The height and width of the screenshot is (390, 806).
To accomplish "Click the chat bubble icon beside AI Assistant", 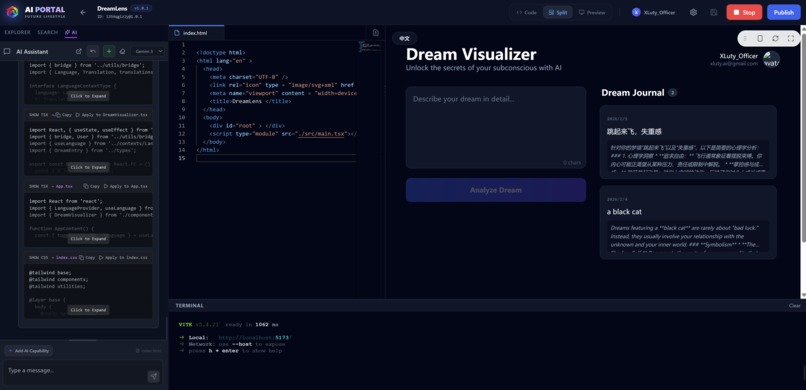I will [7, 51].
